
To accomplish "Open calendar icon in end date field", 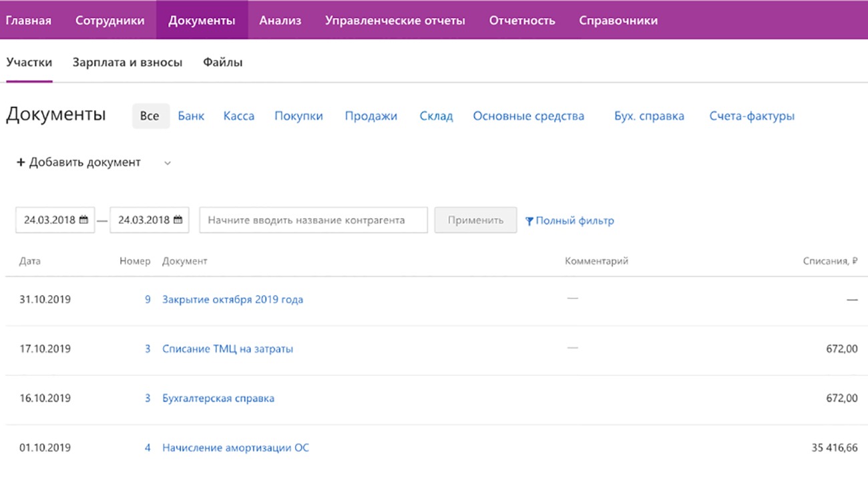I will [178, 220].
